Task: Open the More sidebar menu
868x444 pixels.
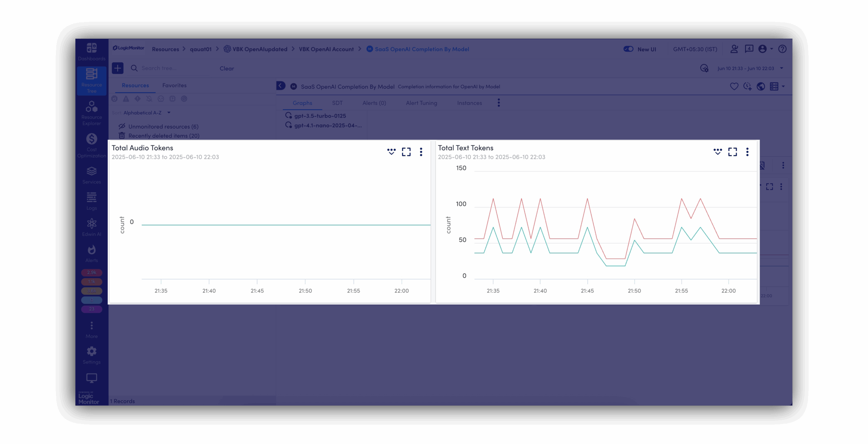Action: pos(92,330)
